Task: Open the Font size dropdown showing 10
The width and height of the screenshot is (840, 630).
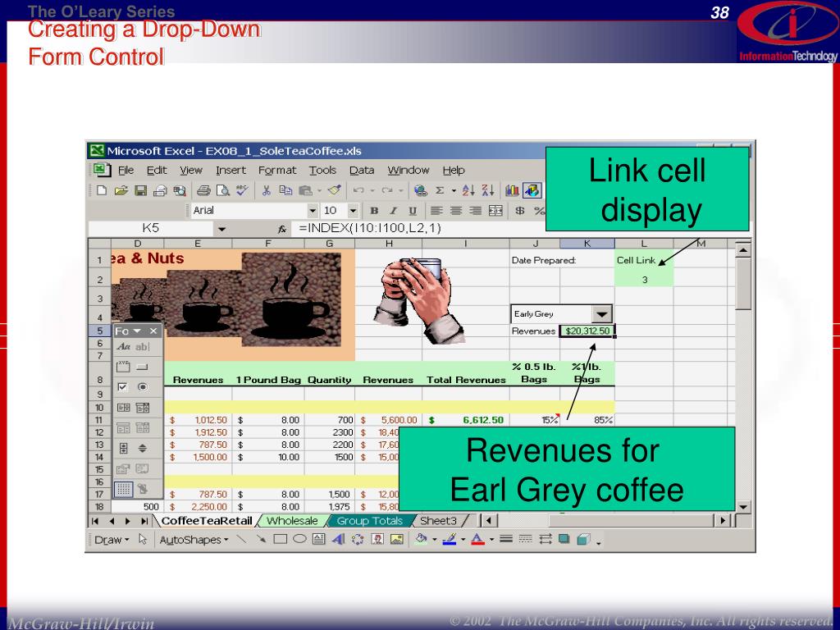Action: pyautogui.click(x=353, y=211)
